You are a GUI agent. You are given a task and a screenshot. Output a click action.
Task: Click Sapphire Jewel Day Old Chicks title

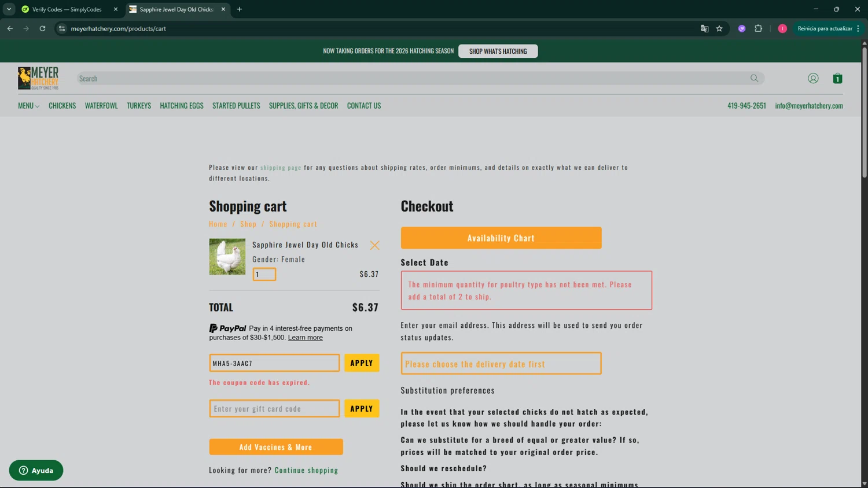(306, 245)
